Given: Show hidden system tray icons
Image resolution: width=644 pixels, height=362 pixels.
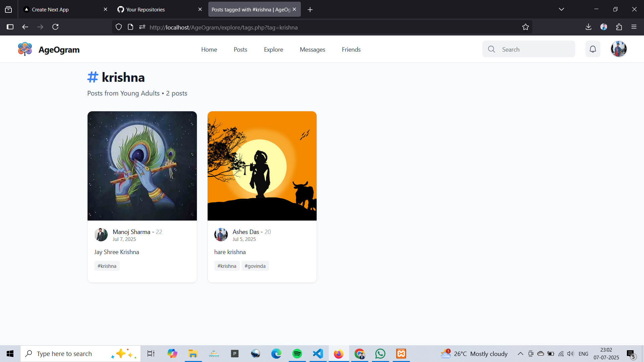Looking at the screenshot, I should pyautogui.click(x=520, y=354).
